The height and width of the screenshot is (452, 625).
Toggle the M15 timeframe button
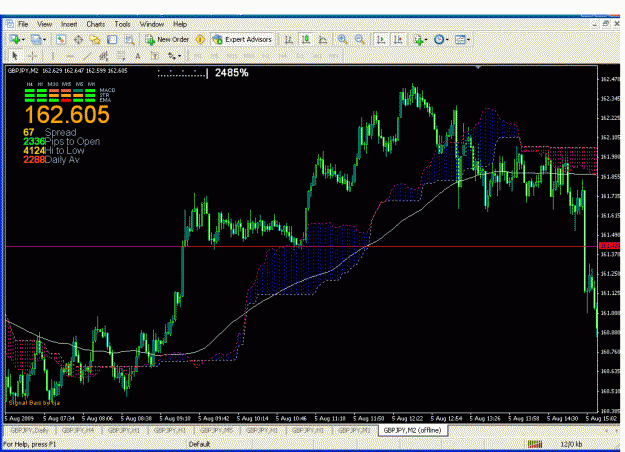(232, 56)
